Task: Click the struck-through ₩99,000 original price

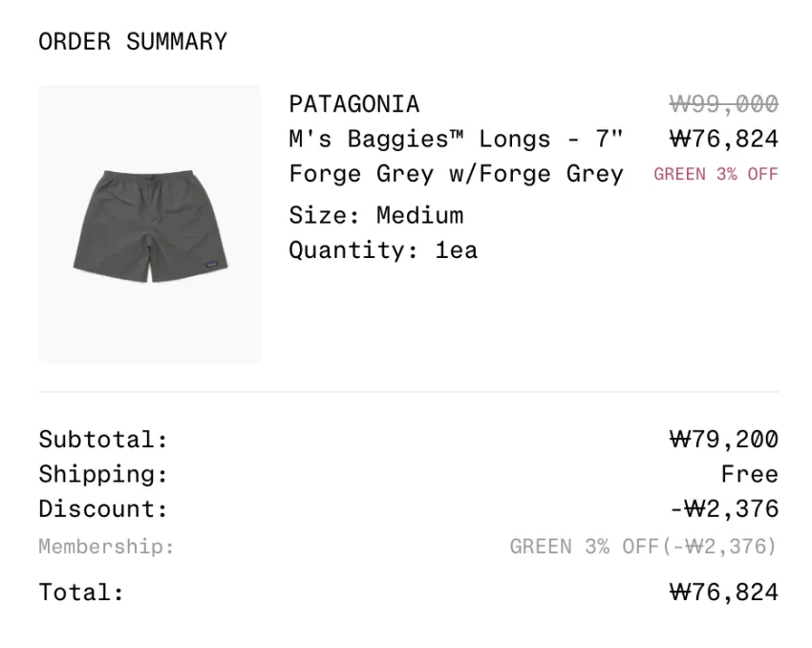Action: (x=724, y=104)
